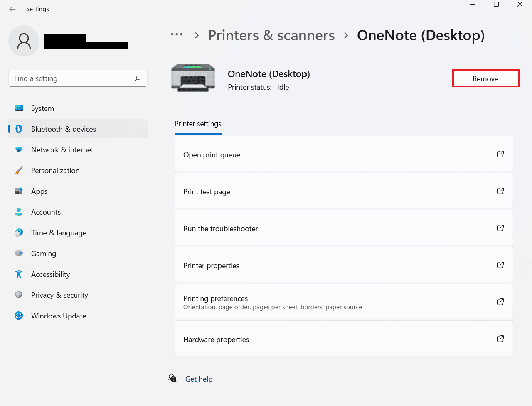Go to Personalization settings

point(78,171)
